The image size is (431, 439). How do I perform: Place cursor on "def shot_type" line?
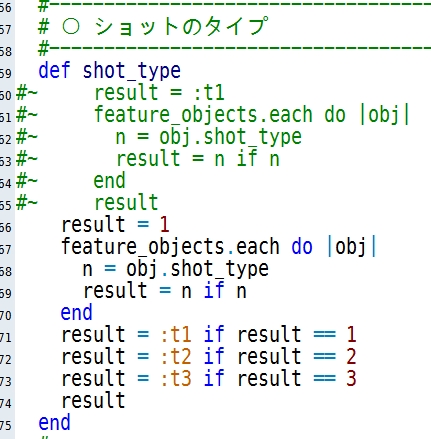click(x=109, y=71)
